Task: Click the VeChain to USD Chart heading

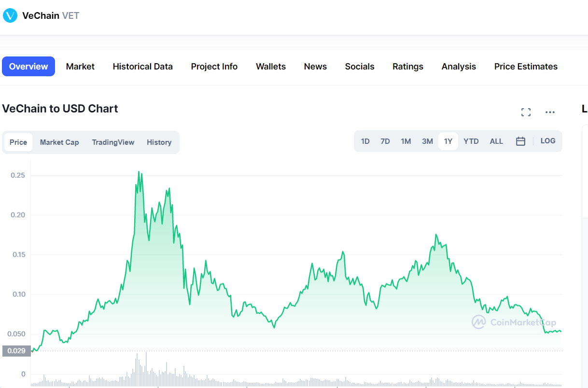Action: coord(60,109)
